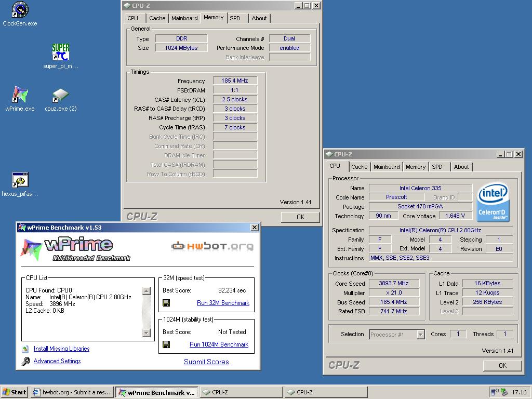Click CPU List scrollbar up arrow
The height and width of the screenshot is (399, 532).
146,291
